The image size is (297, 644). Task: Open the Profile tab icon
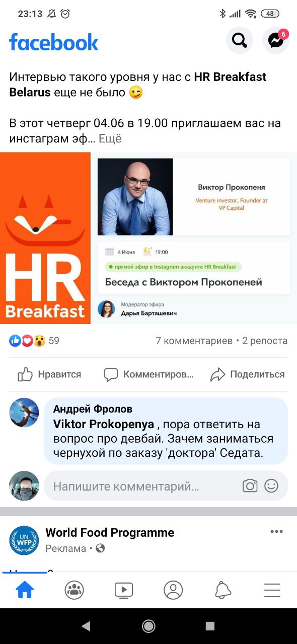coord(173,590)
